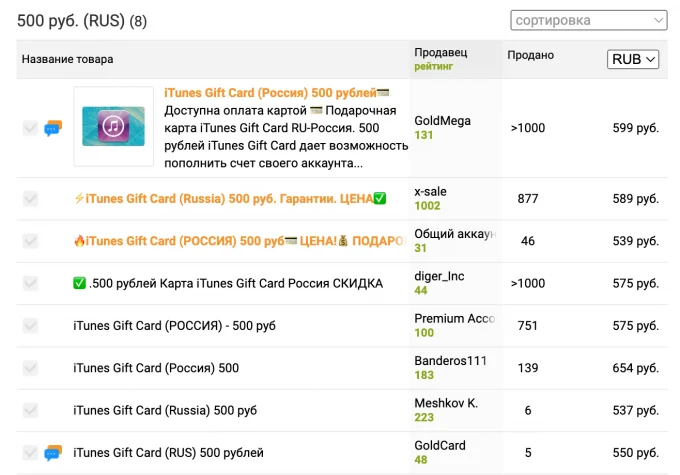This screenshot has width=680, height=475.
Task: Open iTunes Gift Card (RUS) 500 рублей listing
Action: [168, 453]
